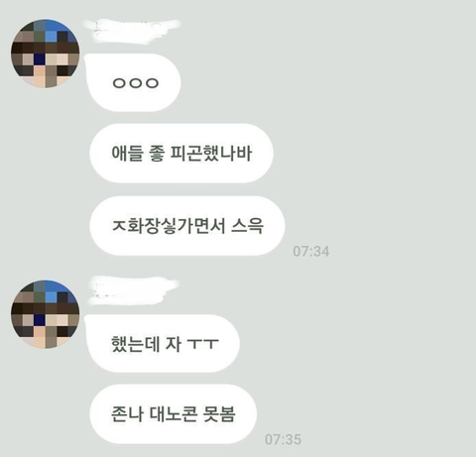Select the 존나 대노콘 못봄 message bubble
Screen dimensions: 476x457
pos(174,413)
